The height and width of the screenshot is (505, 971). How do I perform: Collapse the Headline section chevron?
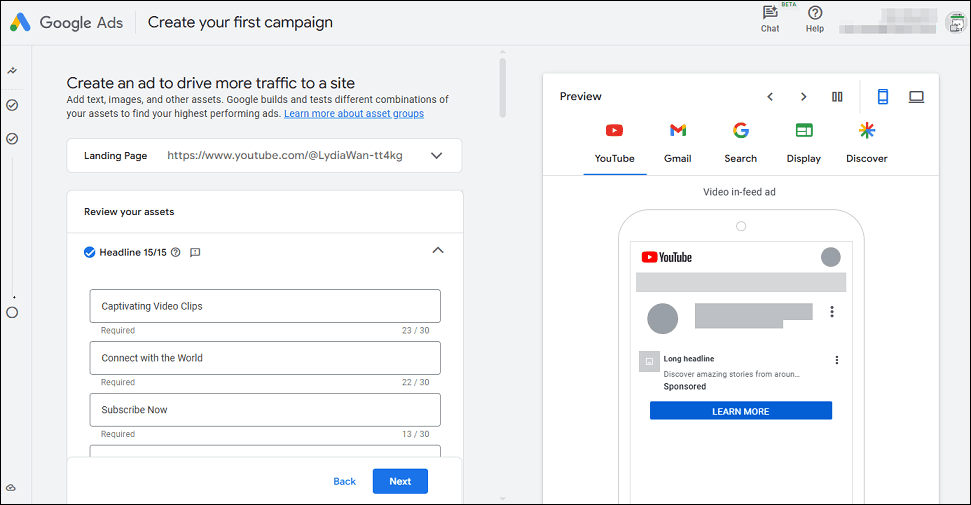click(x=438, y=250)
